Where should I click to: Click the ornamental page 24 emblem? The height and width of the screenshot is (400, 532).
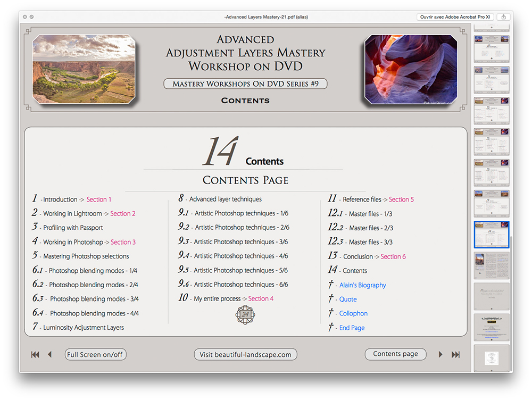(x=245, y=314)
